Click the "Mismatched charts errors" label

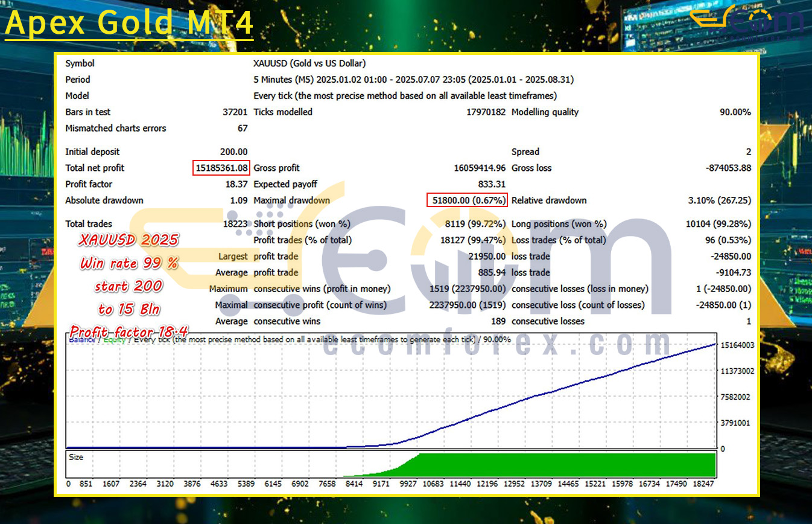[x=116, y=129]
